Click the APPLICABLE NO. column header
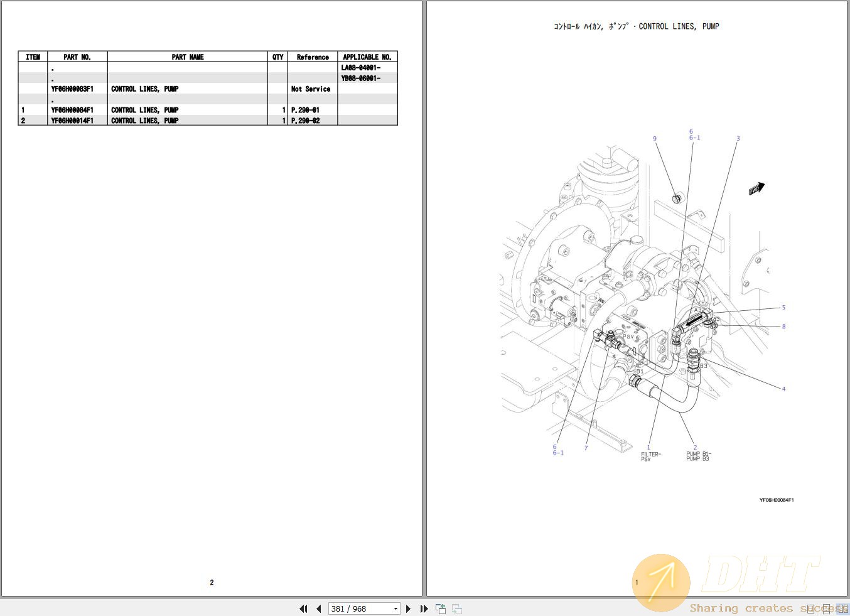Viewport: 850px width, 616px height. point(367,57)
